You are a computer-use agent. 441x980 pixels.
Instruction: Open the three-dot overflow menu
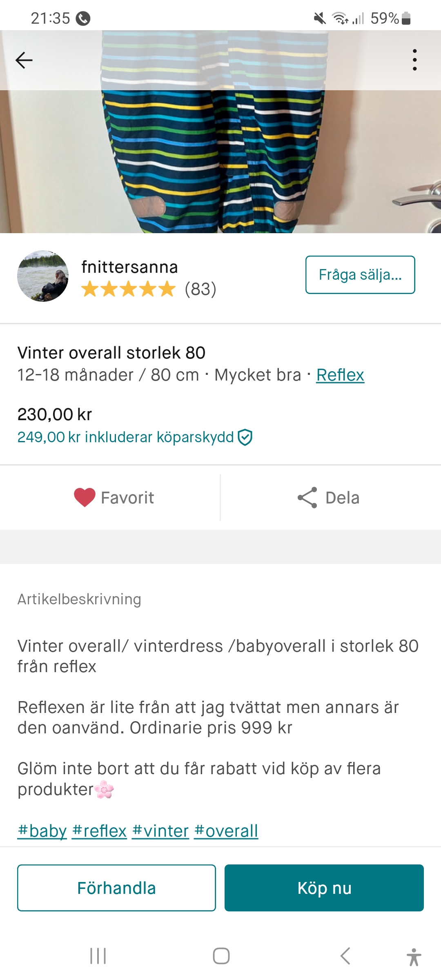pos(414,60)
